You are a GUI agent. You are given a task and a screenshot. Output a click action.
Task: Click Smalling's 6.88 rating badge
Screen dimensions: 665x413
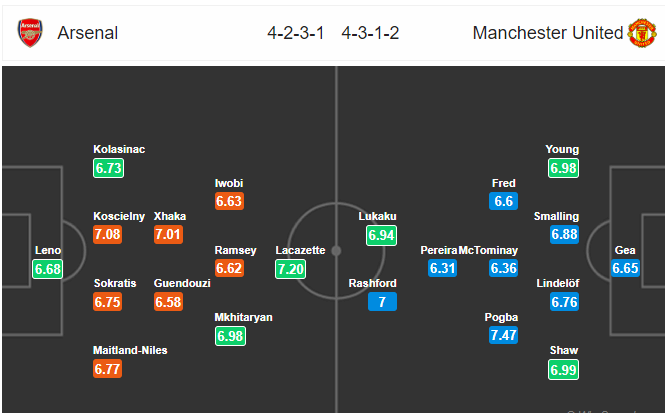point(564,235)
